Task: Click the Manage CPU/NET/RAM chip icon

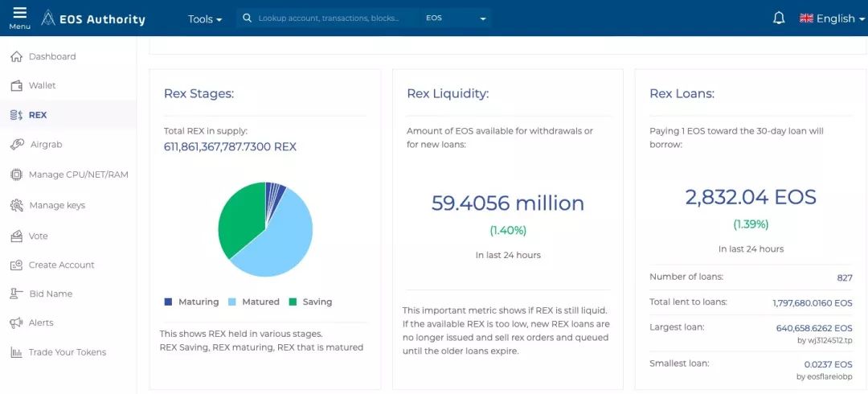Action: pyautogui.click(x=17, y=174)
